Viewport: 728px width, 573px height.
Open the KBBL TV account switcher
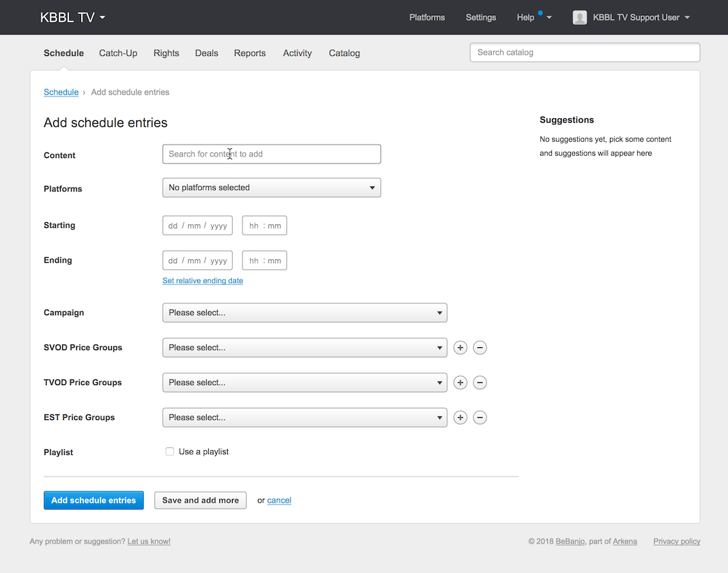point(73,17)
